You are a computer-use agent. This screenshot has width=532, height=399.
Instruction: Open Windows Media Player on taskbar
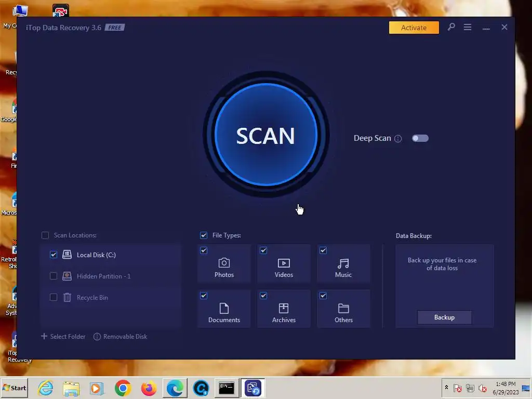tap(97, 388)
